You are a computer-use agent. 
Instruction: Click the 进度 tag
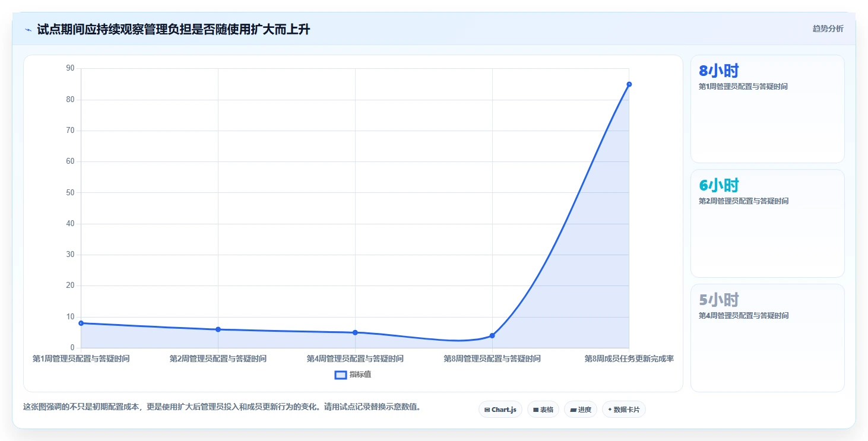581,410
